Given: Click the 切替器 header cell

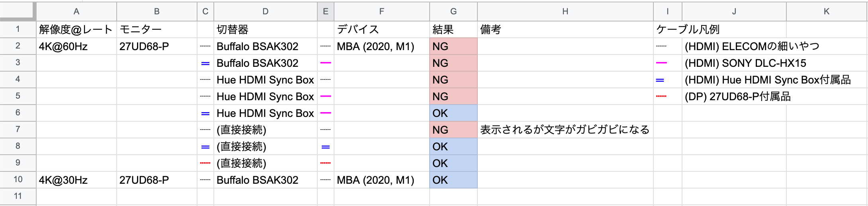Looking at the screenshot, I should pos(265,29).
